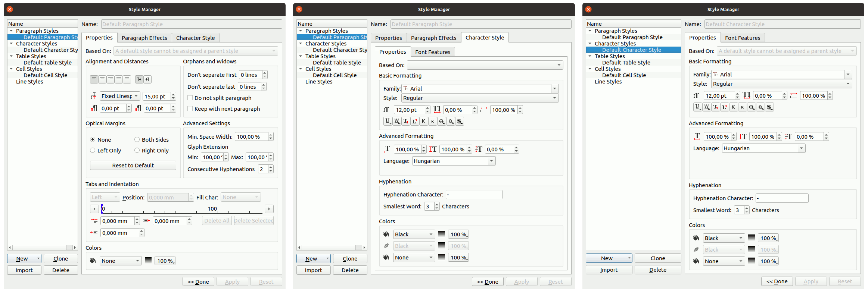Open the 'Fixed Linespacing' dropdown
This screenshot has height=293, width=868.
click(x=120, y=96)
